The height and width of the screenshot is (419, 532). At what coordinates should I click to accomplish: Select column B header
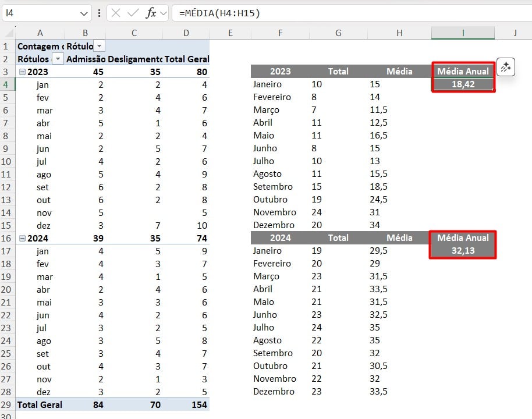click(85, 33)
